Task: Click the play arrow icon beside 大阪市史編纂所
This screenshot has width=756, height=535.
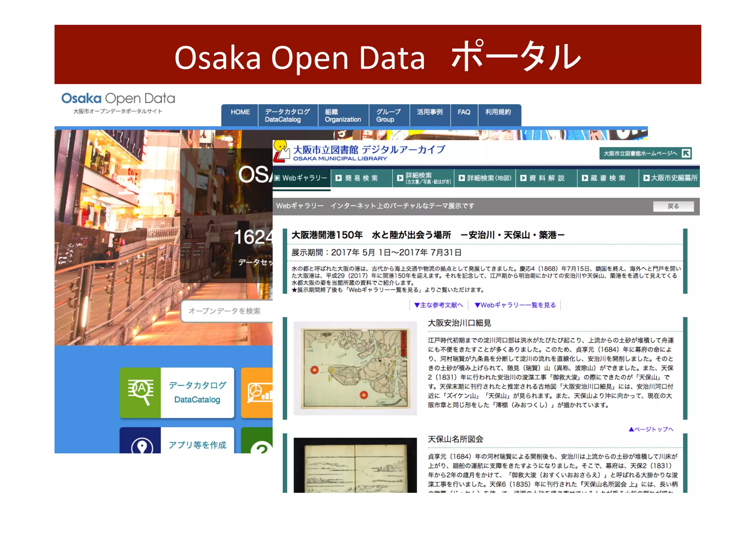Action: [646, 178]
